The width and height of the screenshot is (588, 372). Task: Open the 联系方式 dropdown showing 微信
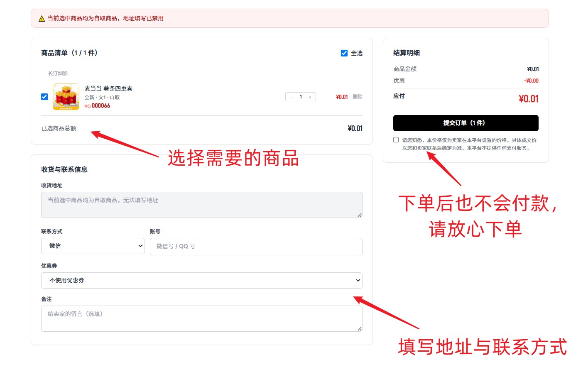tap(93, 246)
